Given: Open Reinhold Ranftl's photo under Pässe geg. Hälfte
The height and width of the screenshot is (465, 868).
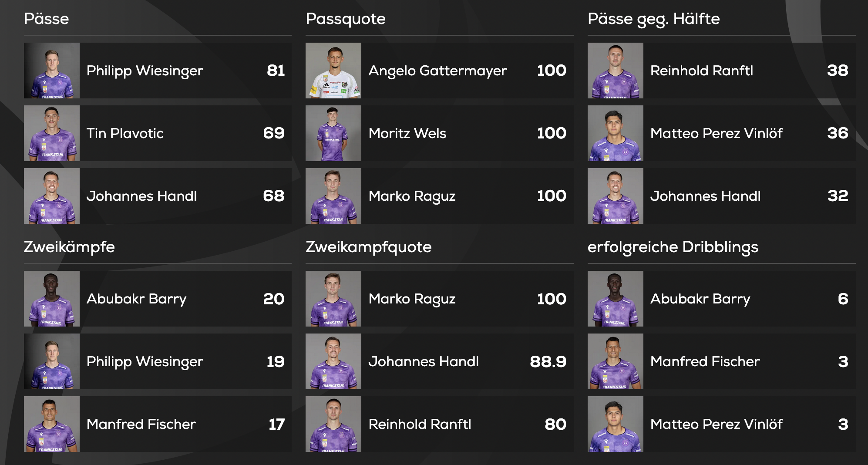Looking at the screenshot, I should tap(616, 71).
